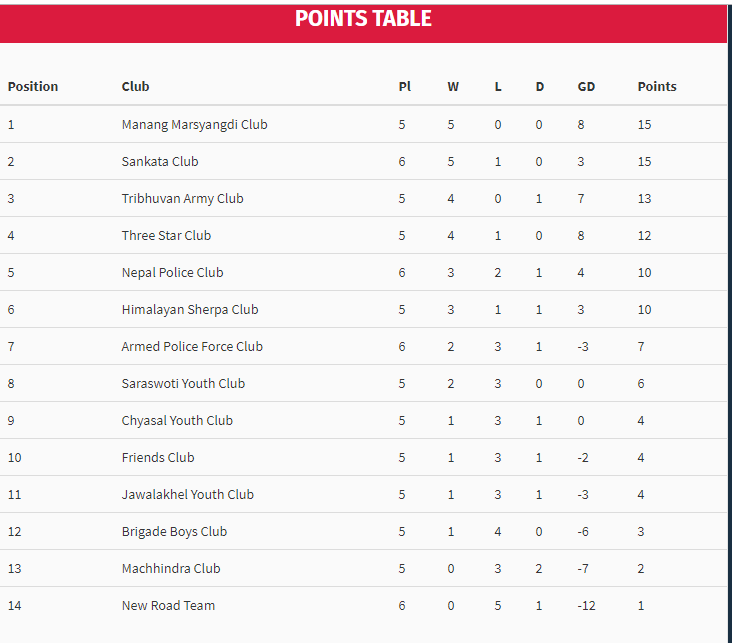Click the Friends Club name

pos(158,458)
